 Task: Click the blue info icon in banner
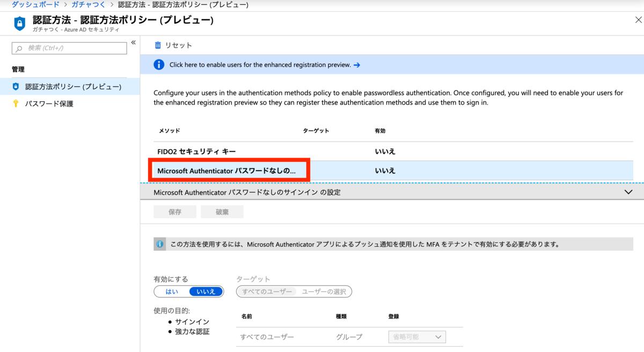click(159, 64)
